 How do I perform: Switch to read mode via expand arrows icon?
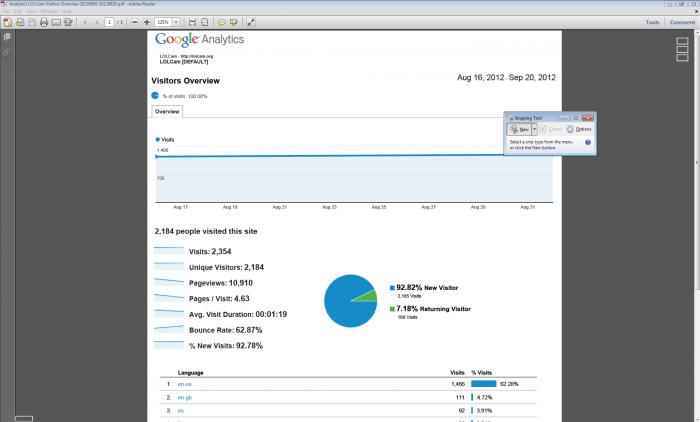[251, 22]
